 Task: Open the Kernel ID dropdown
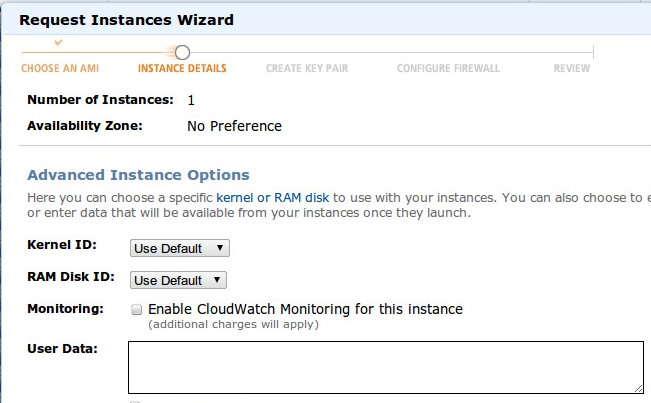coord(180,248)
